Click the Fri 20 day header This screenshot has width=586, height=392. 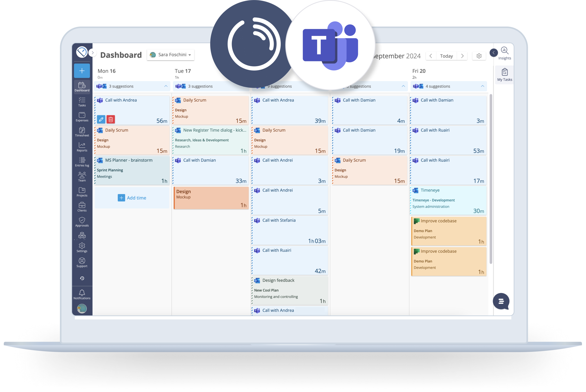click(x=419, y=71)
